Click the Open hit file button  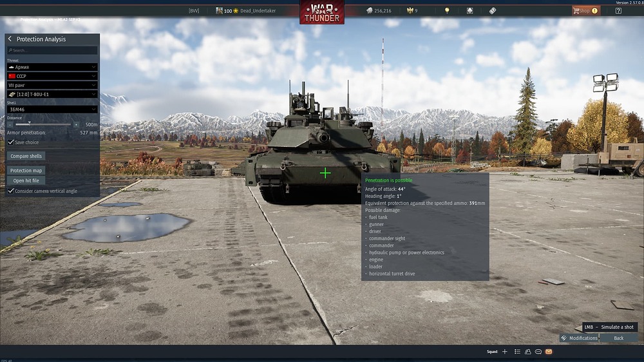[x=26, y=180]
